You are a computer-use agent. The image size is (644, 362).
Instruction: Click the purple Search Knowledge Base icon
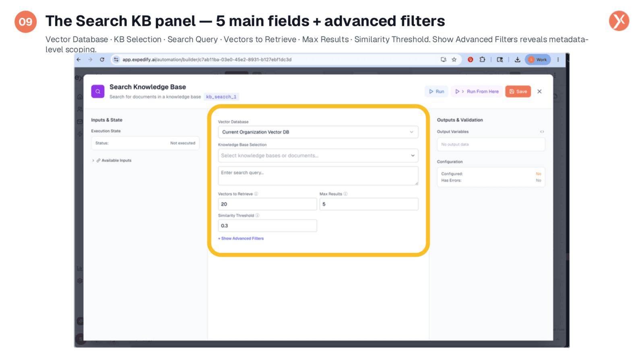coord(98,91)
